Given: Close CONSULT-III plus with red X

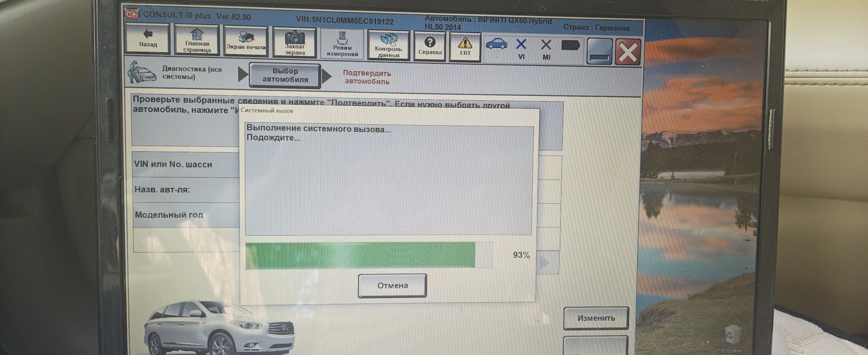Looking at the screenshot, I should (628, 52).
